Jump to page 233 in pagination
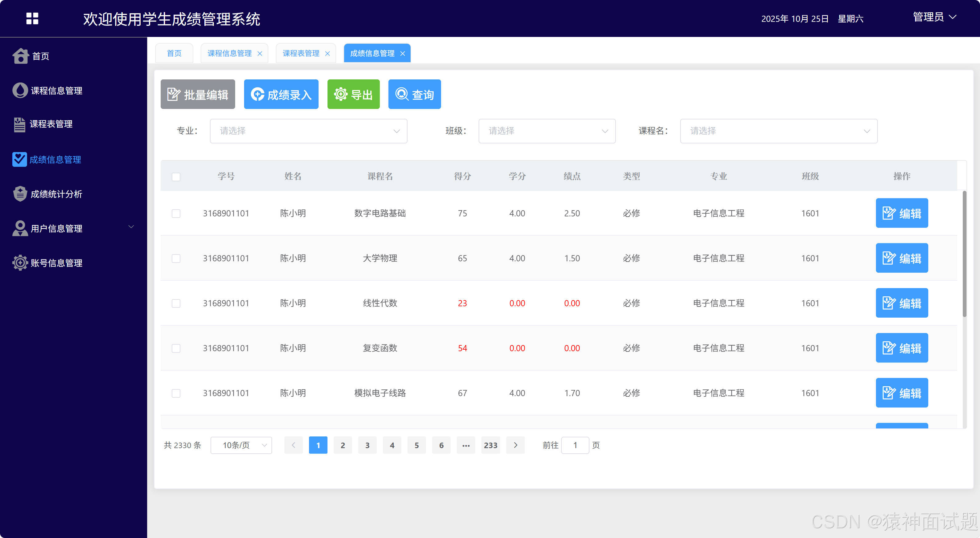The image size is (980, 538). pyautogui.click(x=491, y=445)
